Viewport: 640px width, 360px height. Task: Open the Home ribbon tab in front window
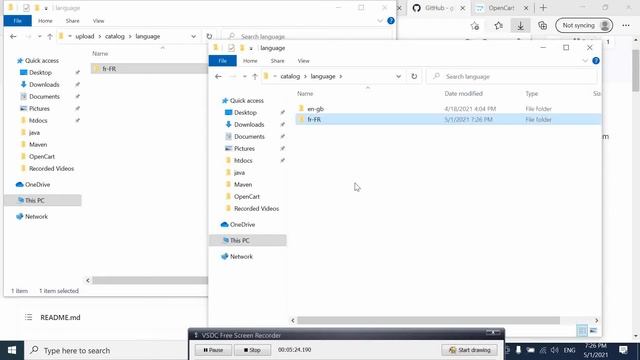(x=250, y=61)
